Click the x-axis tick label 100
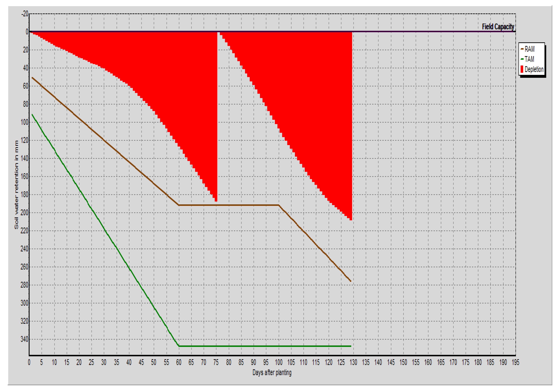559x392 pixels. click(278, 362)
